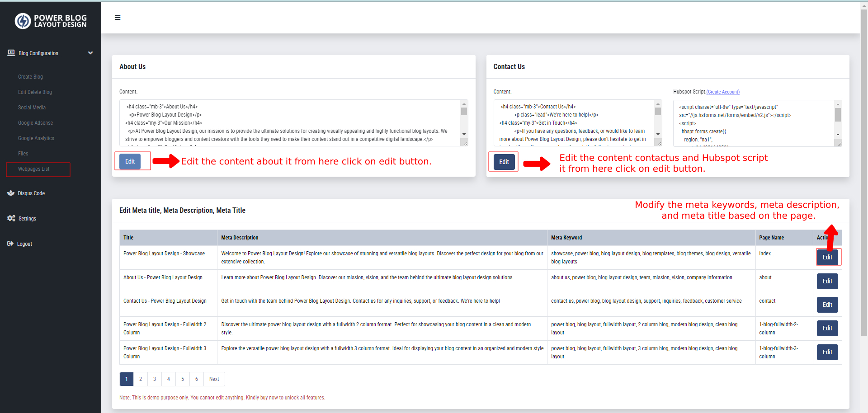Select Webpages List in the sidebar
This screenshot has width=868, height=413.
pos(33,169)
